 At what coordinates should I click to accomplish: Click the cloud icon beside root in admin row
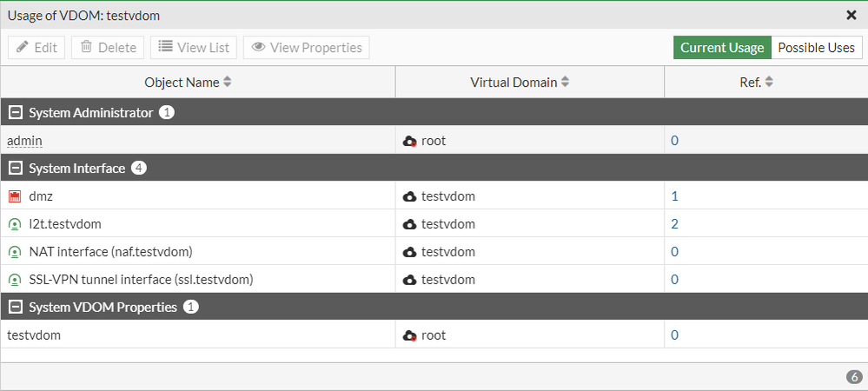click(410, 141)
